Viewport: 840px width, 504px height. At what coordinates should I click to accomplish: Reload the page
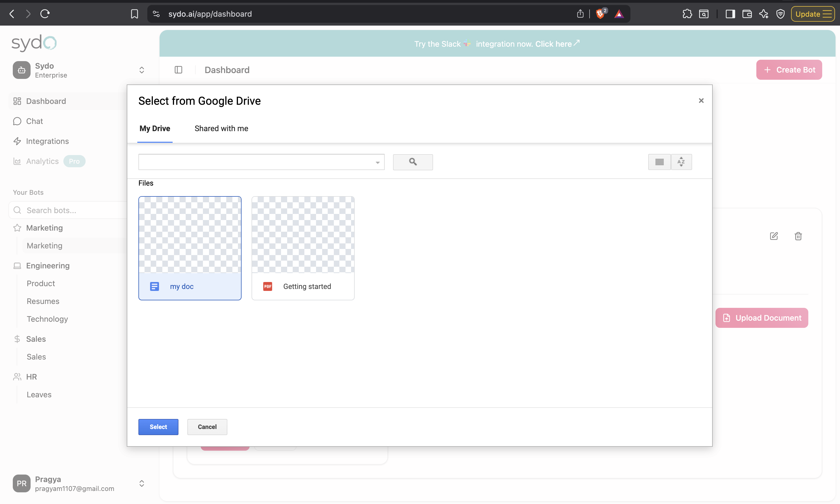click(x=45, y=14)
